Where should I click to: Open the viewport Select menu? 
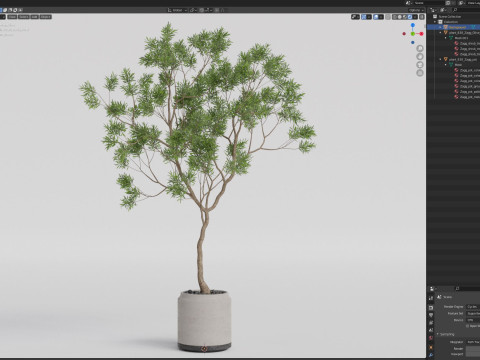(x=24, y=17)
